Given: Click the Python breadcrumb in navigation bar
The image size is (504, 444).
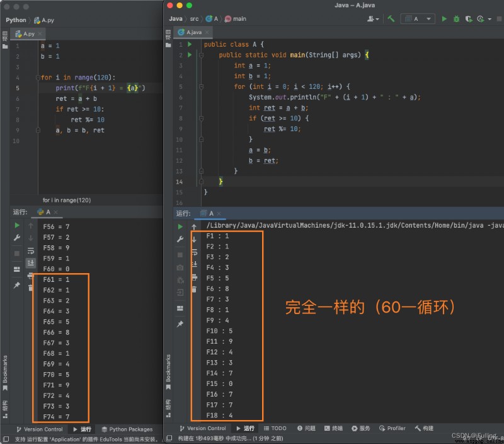Looking at the screenshot, I should [x=16, y=20].
